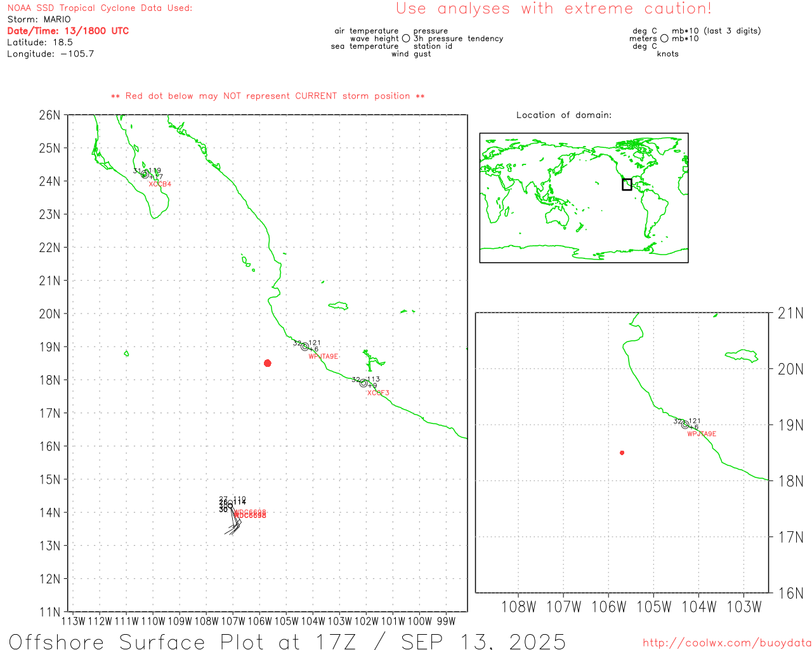The height and width of the screenshot is (650, 812).
Task: Click the station model legend circle under pressure
Action: [x=406, y=39]
